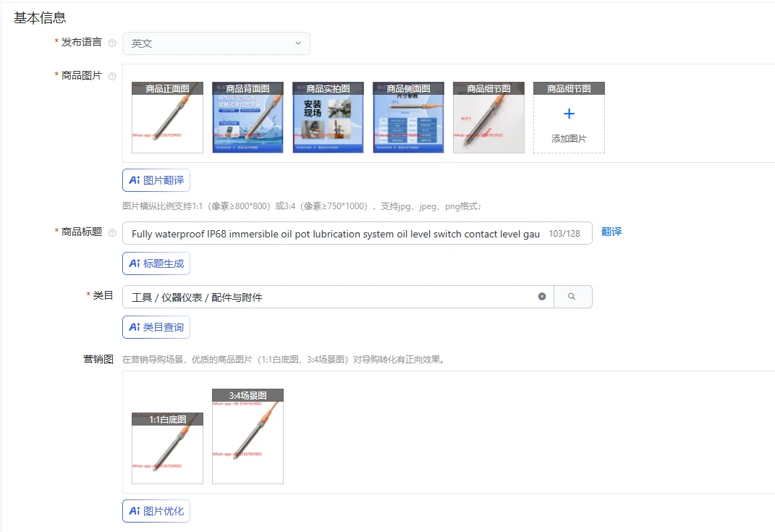The height and width of the screenshot is (532, 775).
Task: Click the help icon next to 商品标题
Action: pos(112,232)
